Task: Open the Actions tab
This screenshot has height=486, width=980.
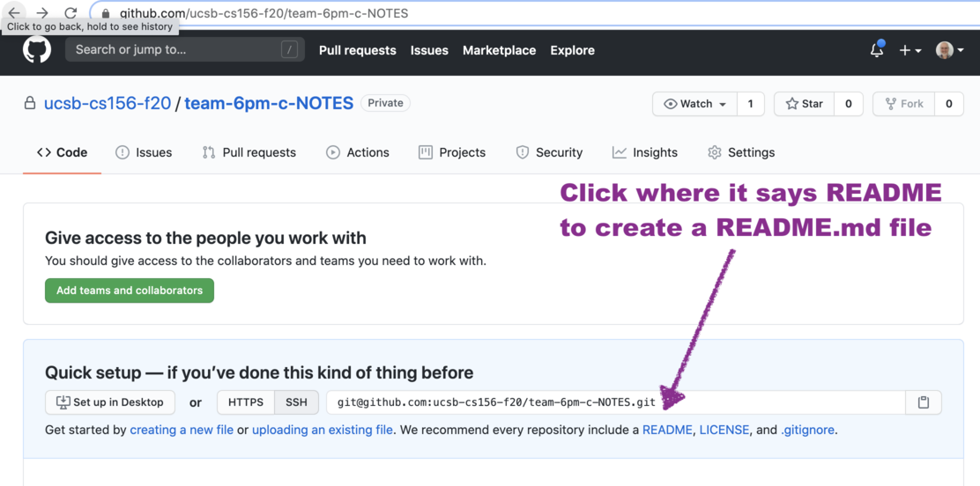Action: [358, 152]
